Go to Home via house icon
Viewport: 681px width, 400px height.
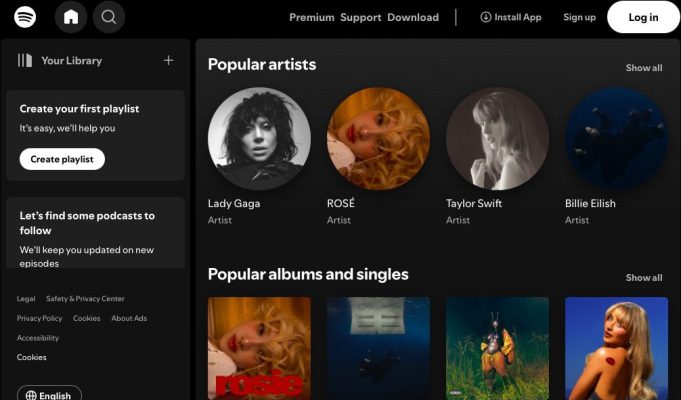(x=71, y=17)
